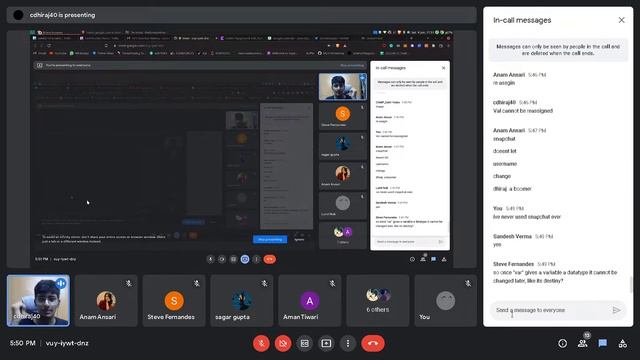Screen dimensions: 640x360
Task: Close the in-call messages in the shared screen
Action: pyautogui.click(x=444, y=68)
